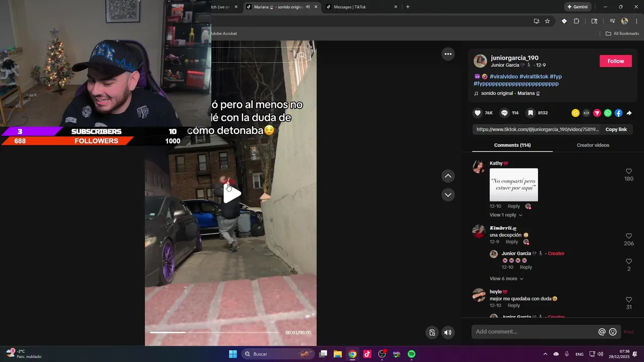Click the embed code icon

tap(586, 113)
